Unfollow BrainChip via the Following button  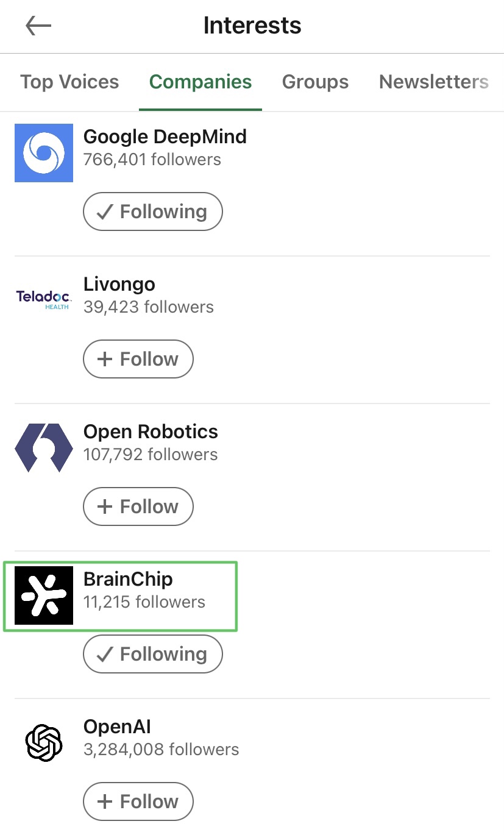click(x=153, y=654)
